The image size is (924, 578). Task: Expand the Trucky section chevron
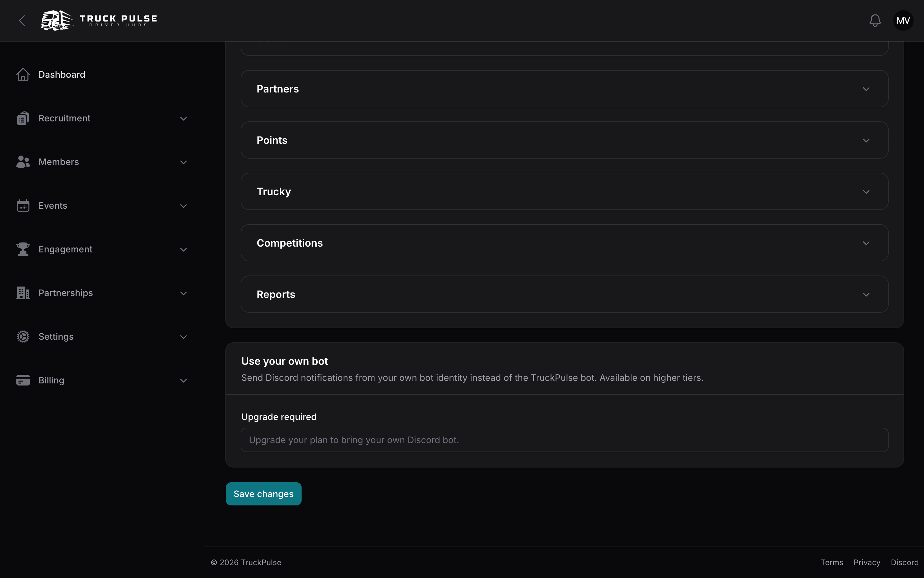pyautogui.click(x=866, y=192)
